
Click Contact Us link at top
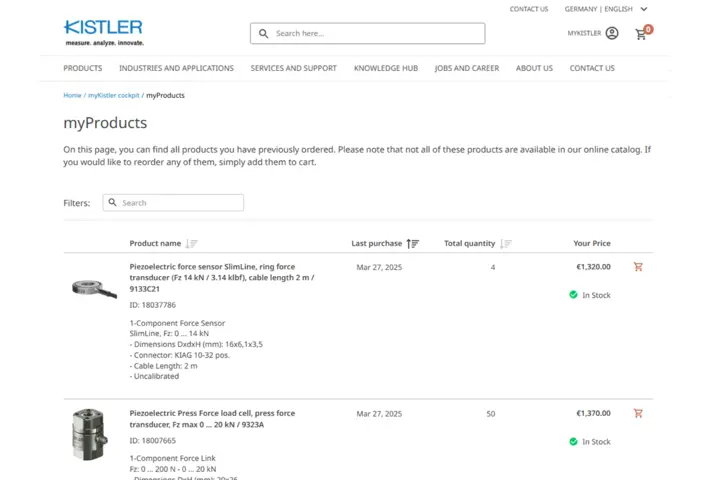(528, 9)
